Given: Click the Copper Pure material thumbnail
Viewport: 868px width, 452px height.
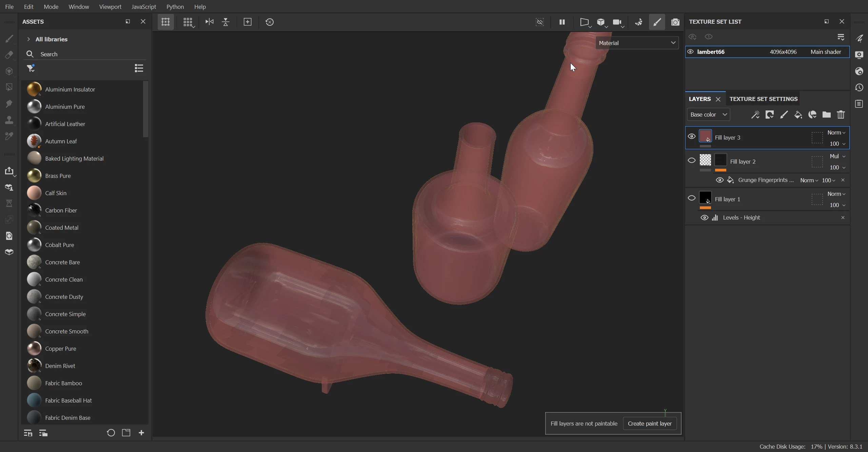Looking at the screenshot, I should [x=34, y=349].
